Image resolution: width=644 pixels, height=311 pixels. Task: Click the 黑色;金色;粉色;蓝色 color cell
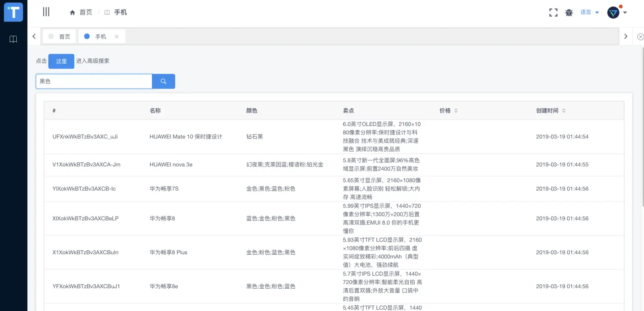[271, 287]
